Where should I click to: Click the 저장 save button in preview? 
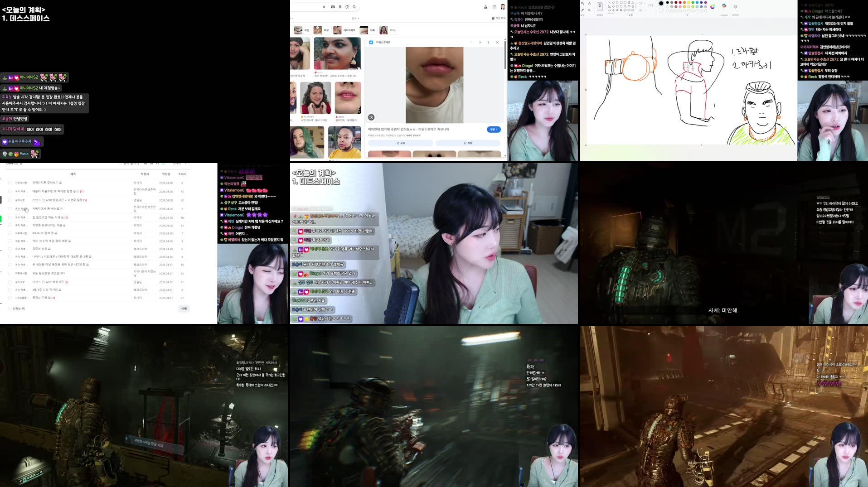point(468,143)
